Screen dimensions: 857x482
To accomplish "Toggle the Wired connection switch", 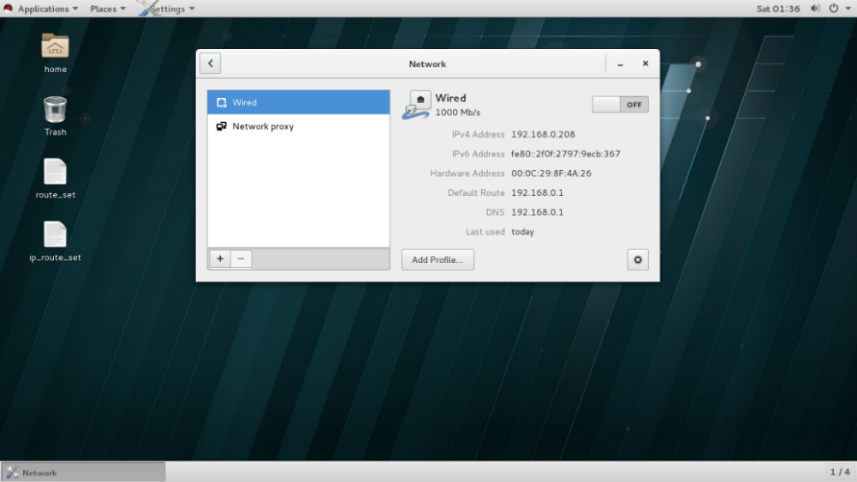I will [620, 104].
